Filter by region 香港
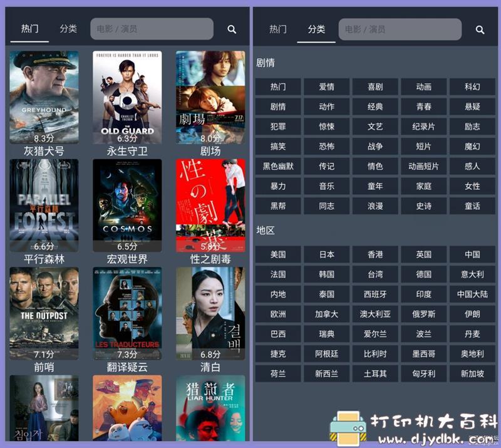 coord(375,254)
